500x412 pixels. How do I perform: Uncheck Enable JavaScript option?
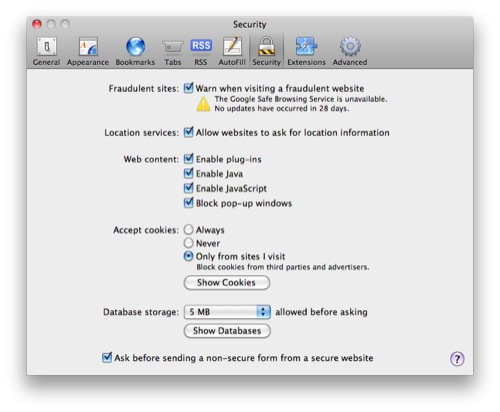coord(189,188)
